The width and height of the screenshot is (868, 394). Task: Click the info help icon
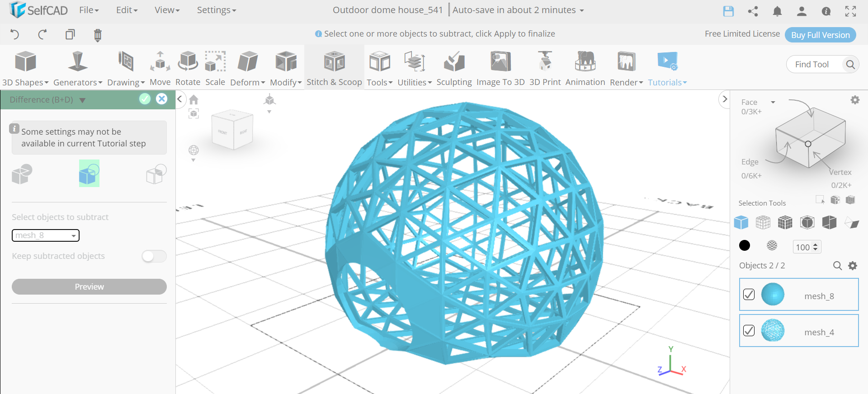pyautogui.click(x=826, y=11)
